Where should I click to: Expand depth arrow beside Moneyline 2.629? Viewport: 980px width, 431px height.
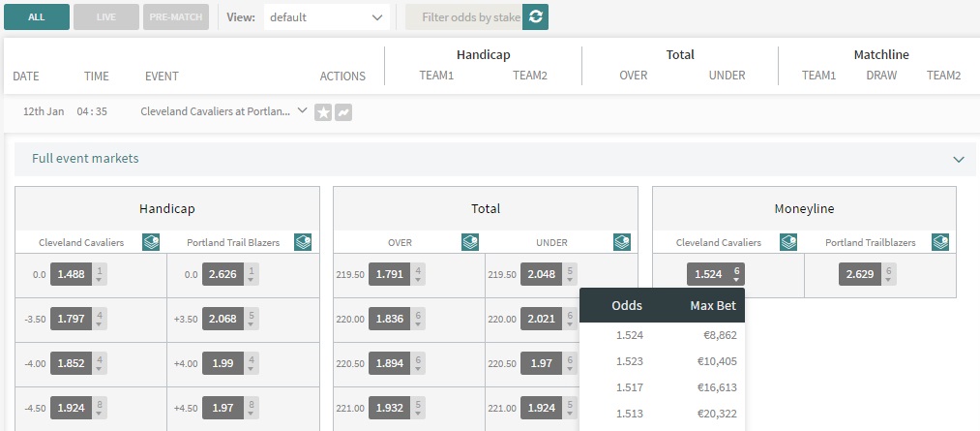click(889, 274)
